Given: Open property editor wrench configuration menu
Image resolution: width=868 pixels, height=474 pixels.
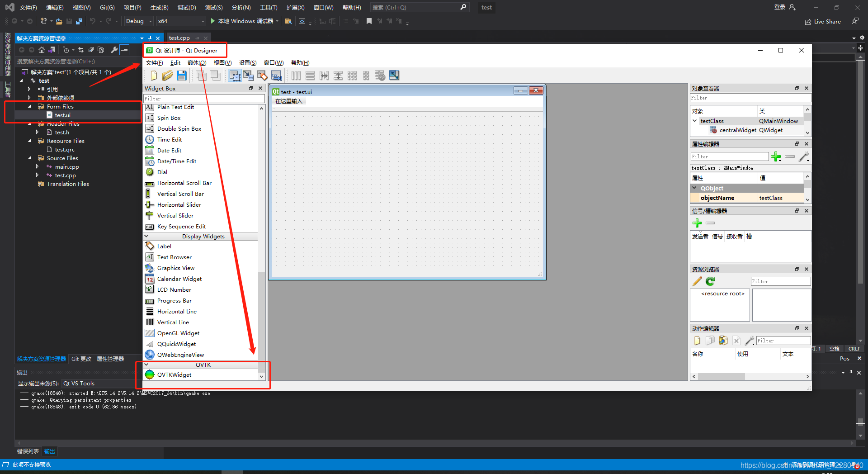Looking at the screenshot, I should 804,157.
